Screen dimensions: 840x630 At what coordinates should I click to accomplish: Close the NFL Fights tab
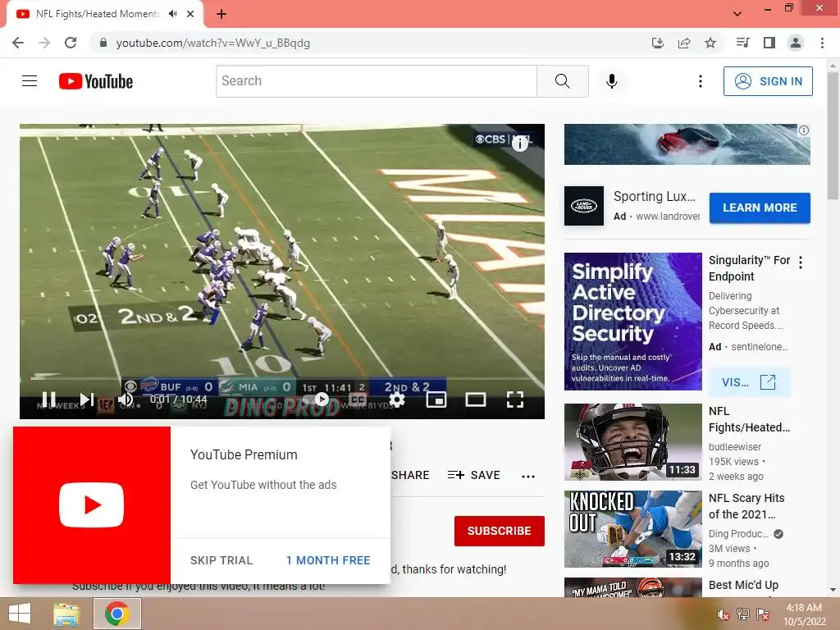pos(190,14)
